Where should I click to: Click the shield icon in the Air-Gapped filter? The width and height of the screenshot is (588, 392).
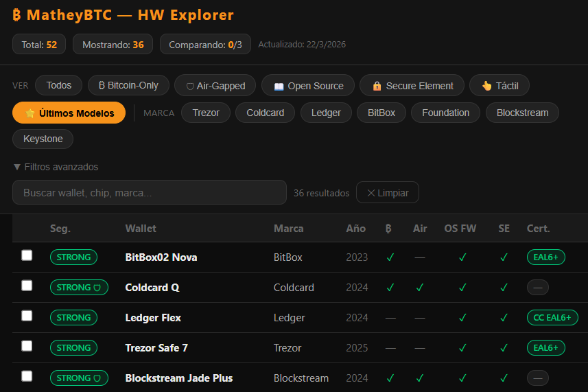(190, 87)
